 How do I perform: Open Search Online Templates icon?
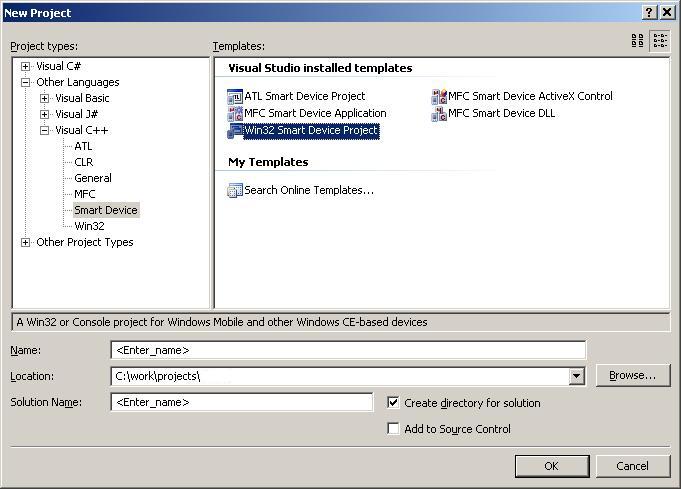(235, 190)
